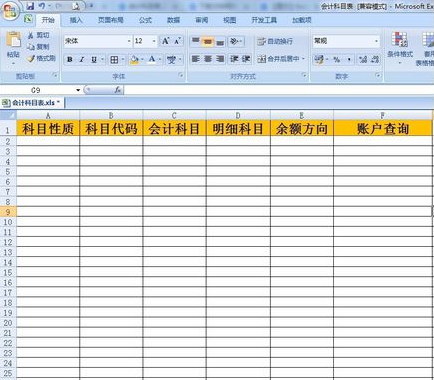Click the Copy button

(x=39, y=47)
